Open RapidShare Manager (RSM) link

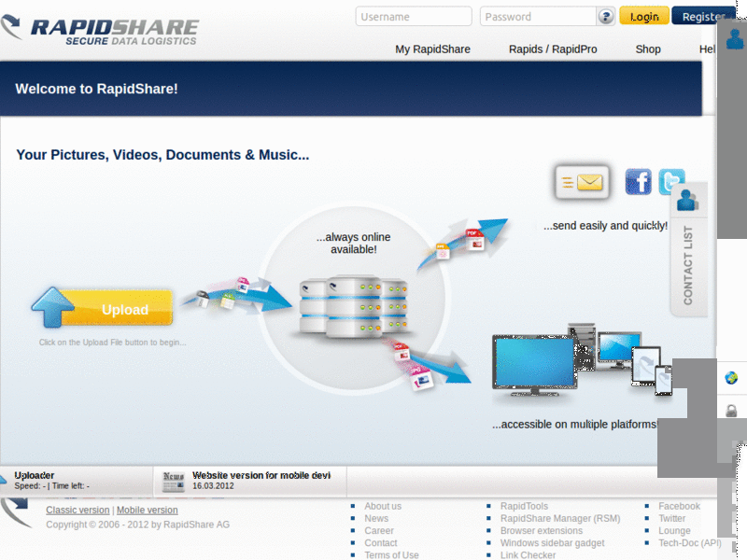click(560, 518)
